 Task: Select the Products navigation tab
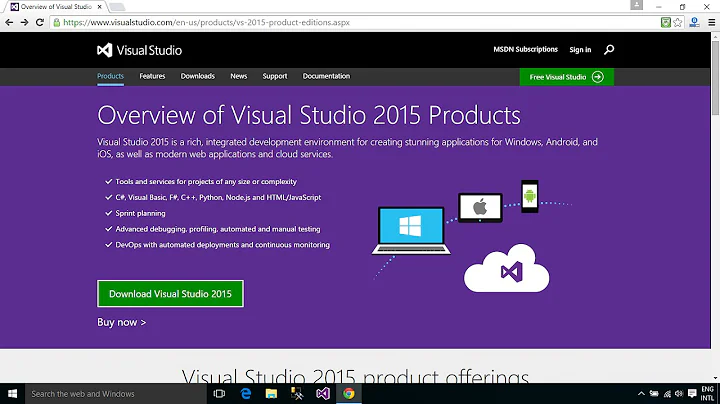click(110, 76)
